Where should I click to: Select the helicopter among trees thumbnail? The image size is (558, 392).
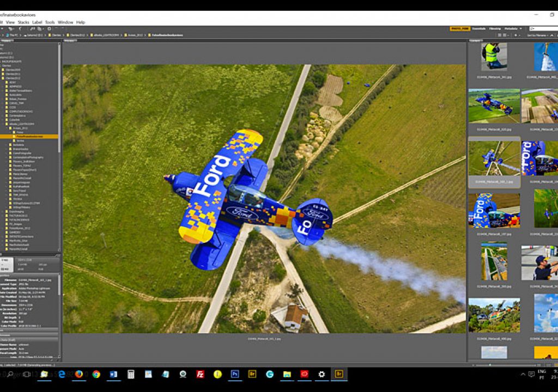click(x=494, y=316)
